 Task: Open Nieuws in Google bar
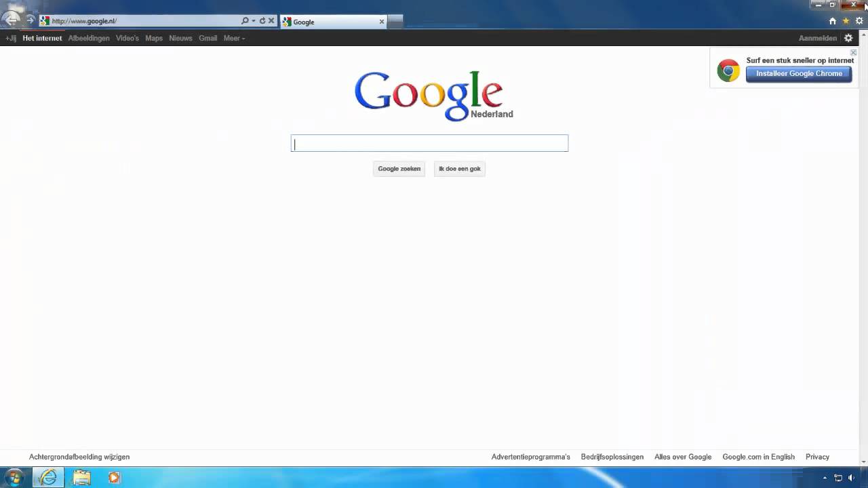(x=180, y=38)
